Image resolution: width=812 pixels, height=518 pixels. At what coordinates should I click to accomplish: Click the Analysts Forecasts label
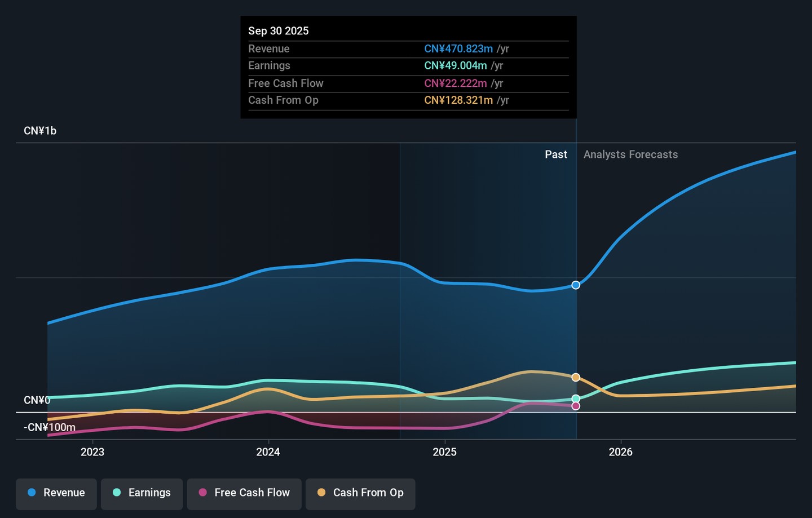630,154
